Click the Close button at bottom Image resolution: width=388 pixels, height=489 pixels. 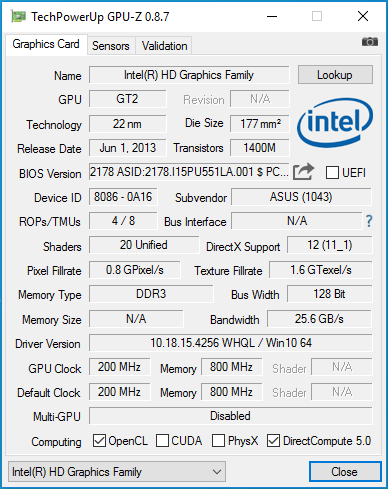point(345,472)
